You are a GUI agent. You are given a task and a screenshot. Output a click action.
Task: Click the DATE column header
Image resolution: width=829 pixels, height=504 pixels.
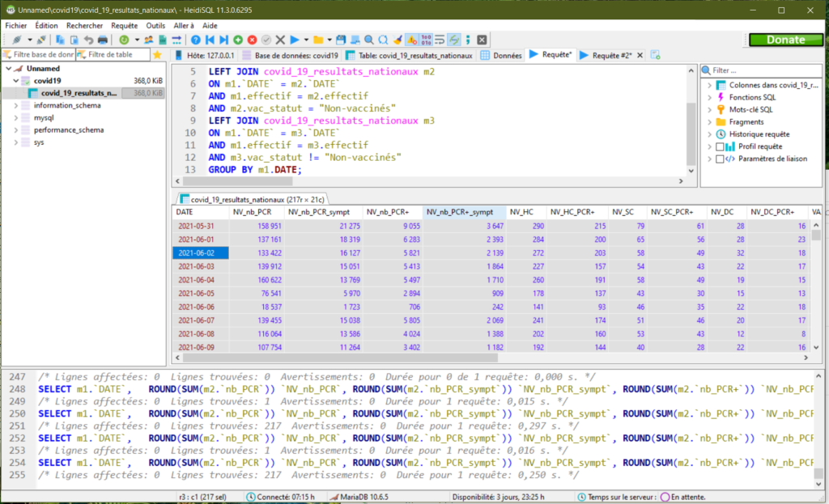click(201, 212)
